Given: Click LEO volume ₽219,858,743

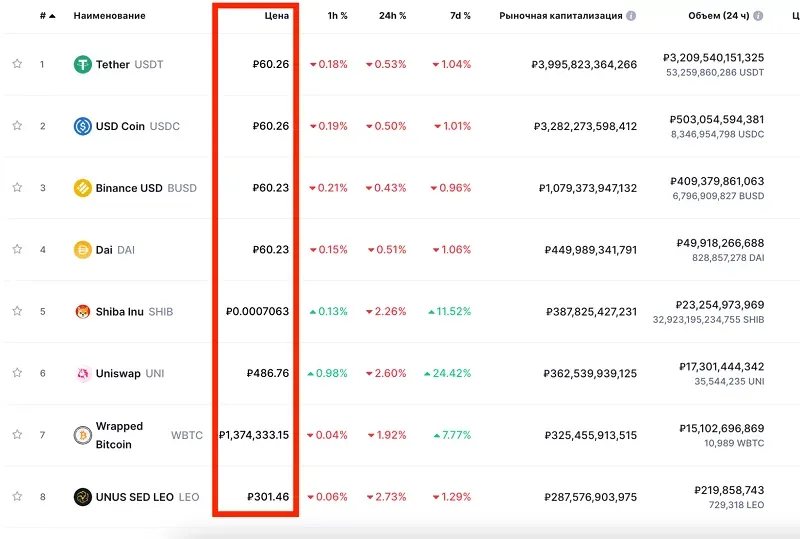Looking at the screenshot, I should 729,490.
